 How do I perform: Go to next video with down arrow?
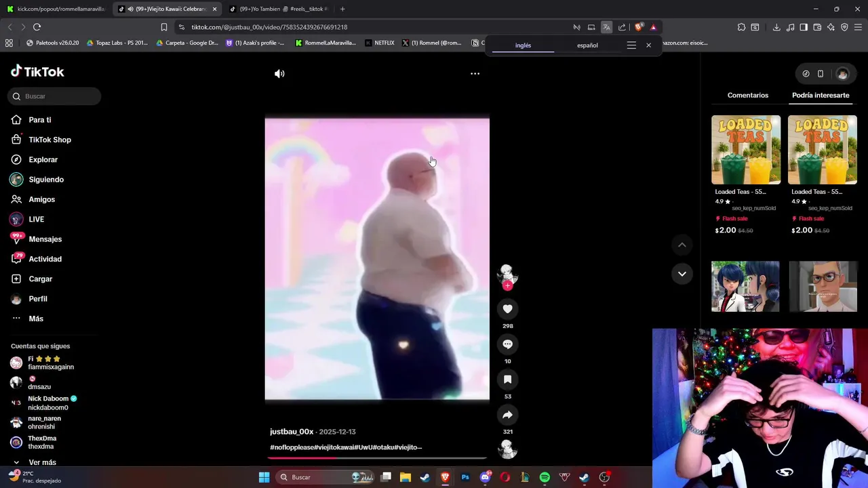[x=682, y=274]
